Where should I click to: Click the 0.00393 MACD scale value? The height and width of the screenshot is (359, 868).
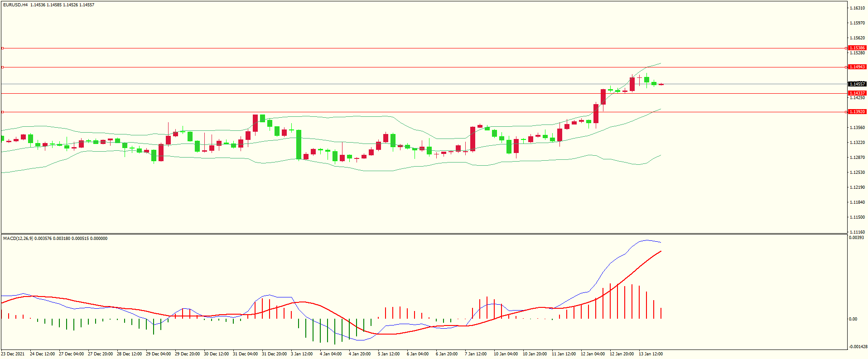coord(856,238)
